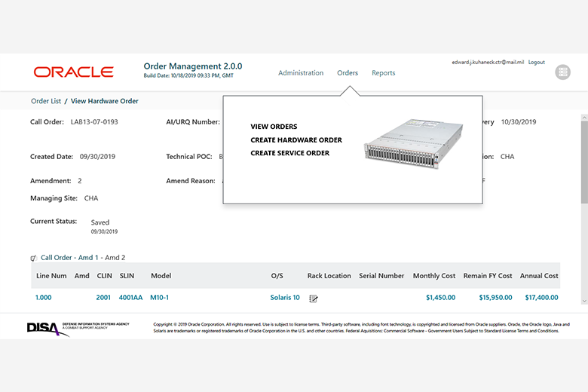Click annual cost $17,400.00
The width and height of the screenshot is (588, 392).
541,298
